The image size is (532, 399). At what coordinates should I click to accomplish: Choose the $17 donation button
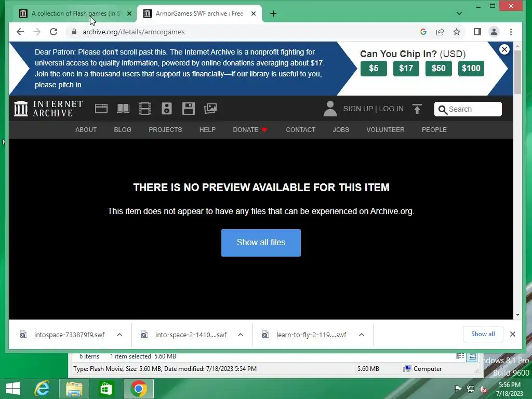point(406,68)
